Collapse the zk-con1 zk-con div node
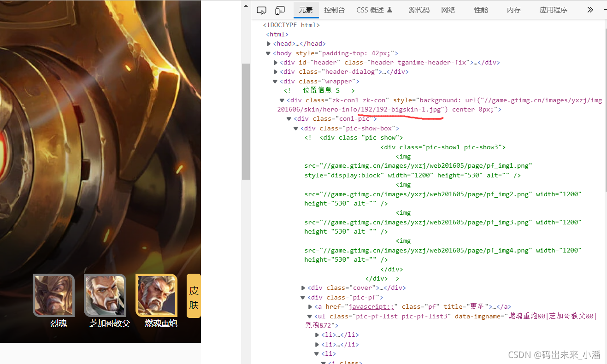 coord(282,100)
